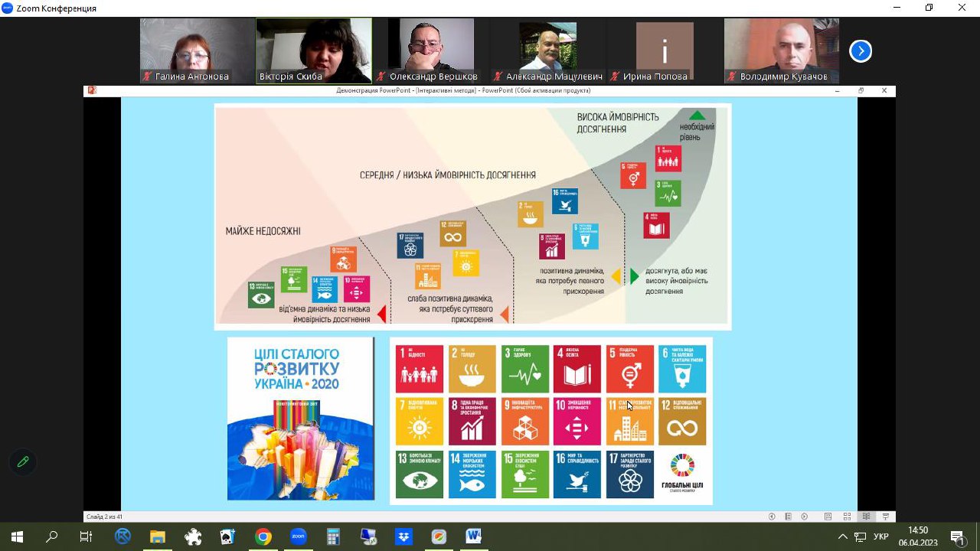Switch to Slide Sorter view icon
Viewport: 980px width, 551px height.
pos(847,517)
